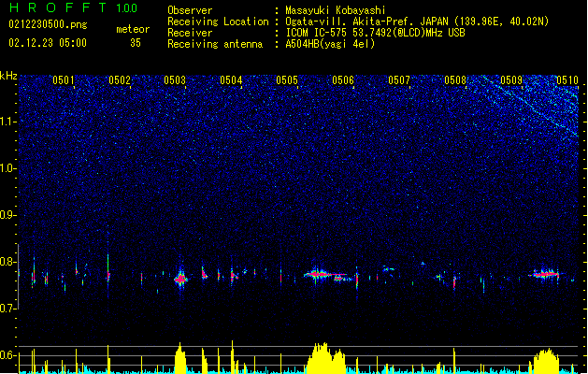588x374 pixels.
Task: Click the 0502 time marker
Action: (x=120, y=80)
